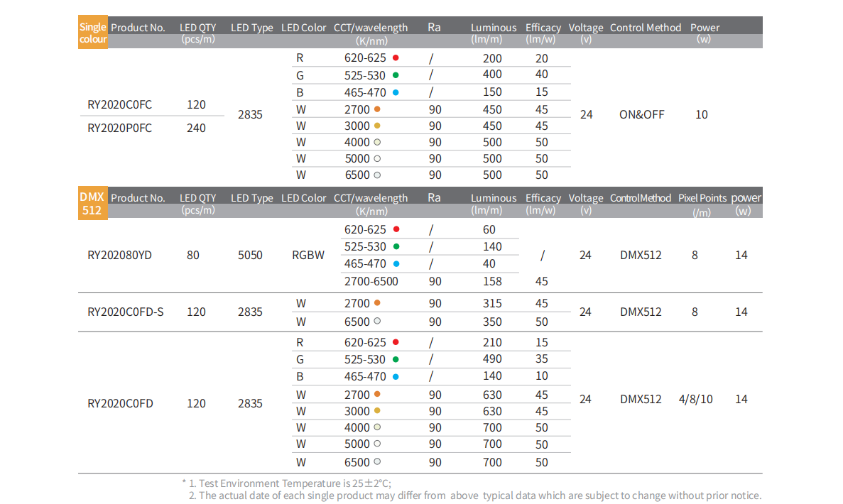Click the orange "DMX 512" section label
Image resolution: width=843 pixels, height=504 pixels.
(x=93, y=204)
